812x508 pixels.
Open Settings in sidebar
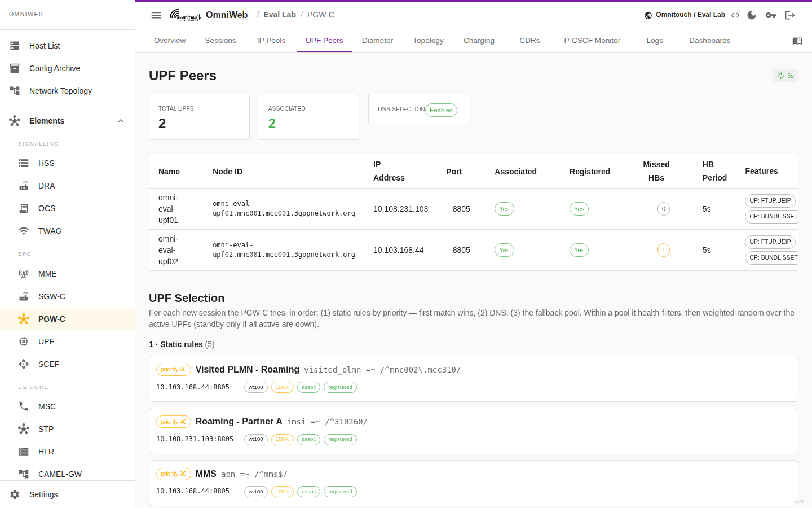68,494
